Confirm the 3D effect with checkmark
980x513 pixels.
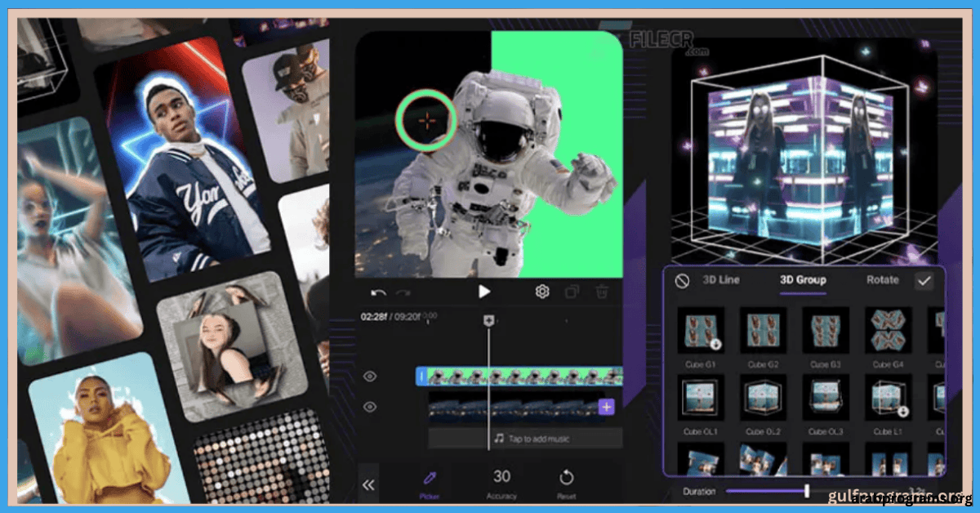pyautogui.click(x=924, y=280)
